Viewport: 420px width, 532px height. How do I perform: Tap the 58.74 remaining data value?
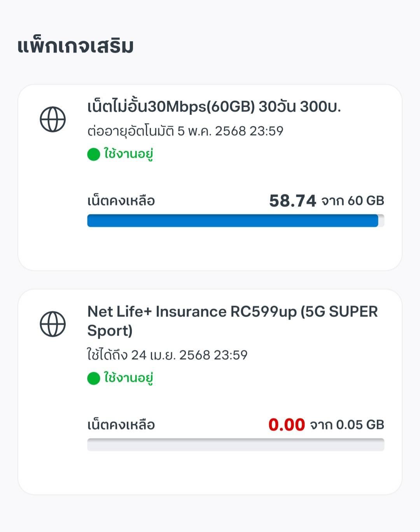[x=292, y=201]
